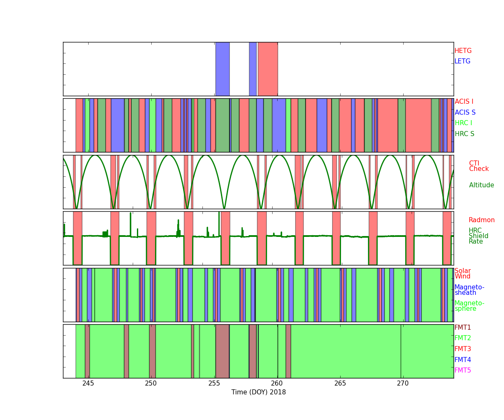Click the CTI Check legend label
This screenshot has height=420, width=504.
[x=479, y=166]
